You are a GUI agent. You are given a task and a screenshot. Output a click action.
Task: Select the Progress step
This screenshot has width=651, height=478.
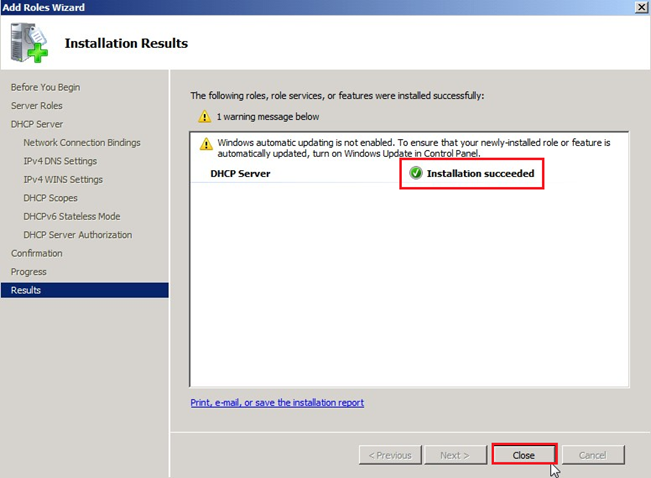point(29,272)
